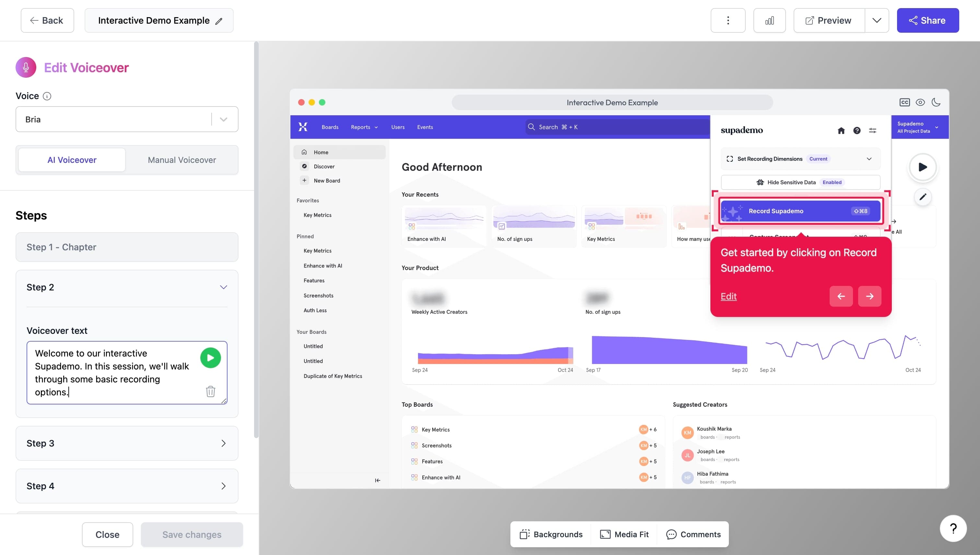Toggle closed captions CC icon
Viewport: 980px width, 555px height.
pos(904,102)
